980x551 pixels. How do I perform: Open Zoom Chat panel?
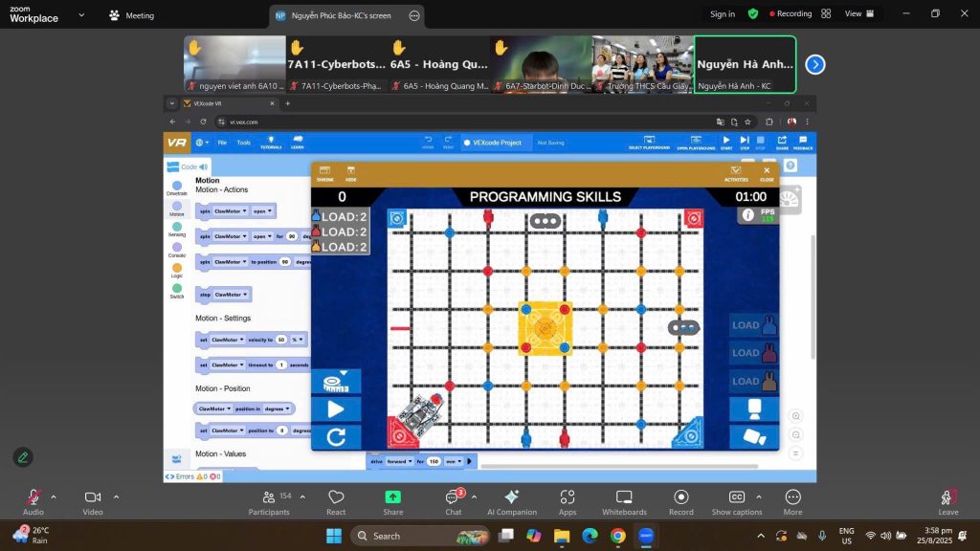(453, 502)
